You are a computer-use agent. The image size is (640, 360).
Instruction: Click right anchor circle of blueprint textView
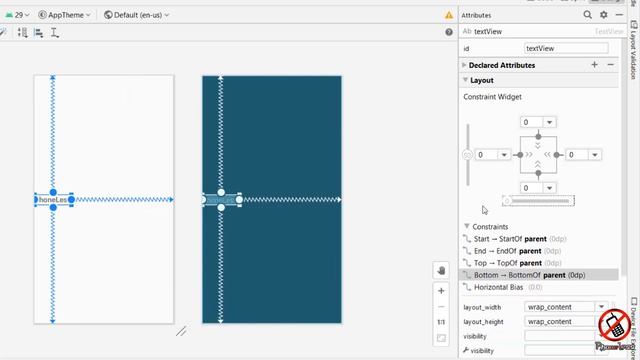(239, 200)
